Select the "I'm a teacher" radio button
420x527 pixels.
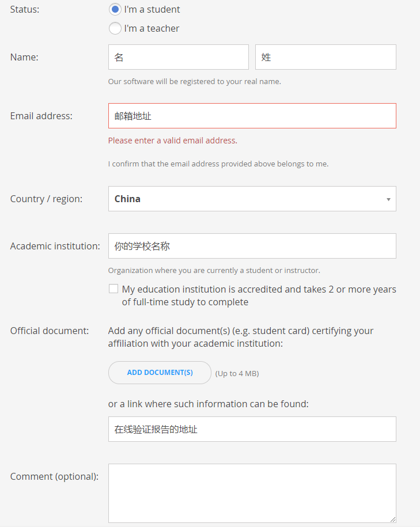pyautogui.click(x=115, y=28)
